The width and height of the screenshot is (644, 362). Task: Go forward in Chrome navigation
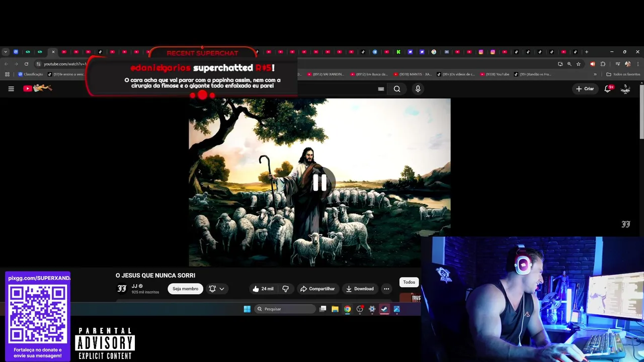[x=16, y=64]
